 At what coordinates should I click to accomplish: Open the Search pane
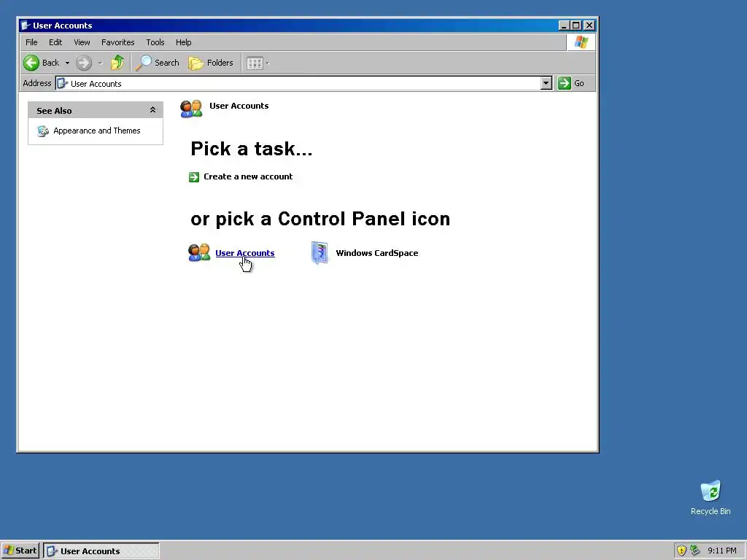click(158, 63)
